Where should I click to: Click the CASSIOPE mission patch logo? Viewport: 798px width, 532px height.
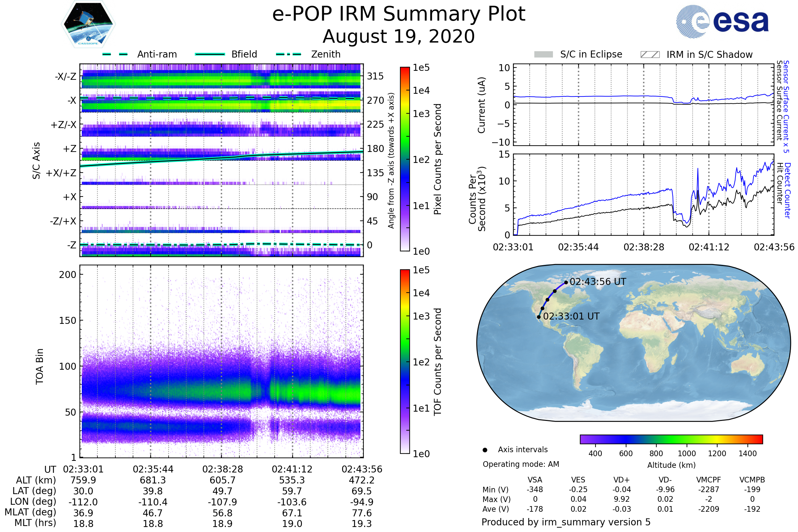pos(88,24)
